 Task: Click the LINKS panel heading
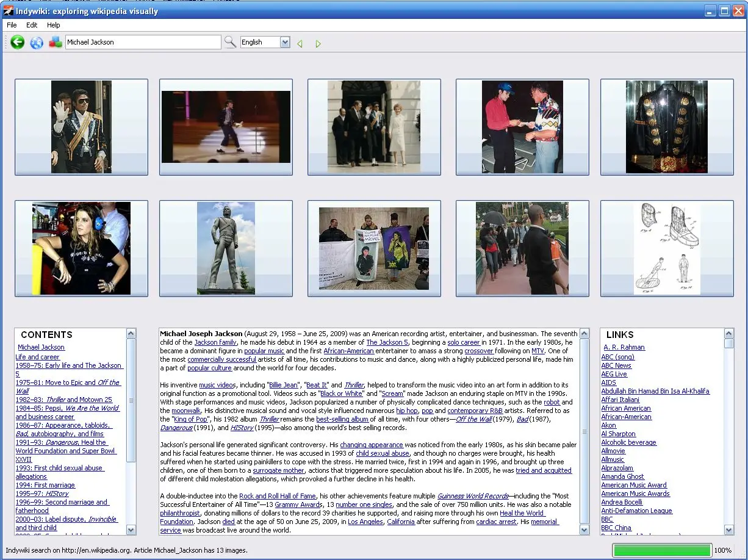click(620, 335)
